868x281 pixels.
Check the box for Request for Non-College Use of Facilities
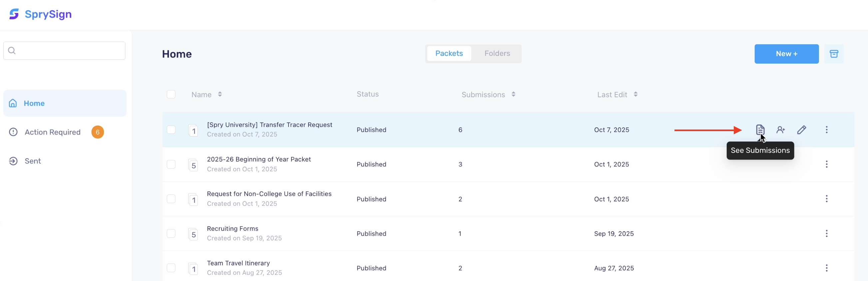(x=171, y=199)
